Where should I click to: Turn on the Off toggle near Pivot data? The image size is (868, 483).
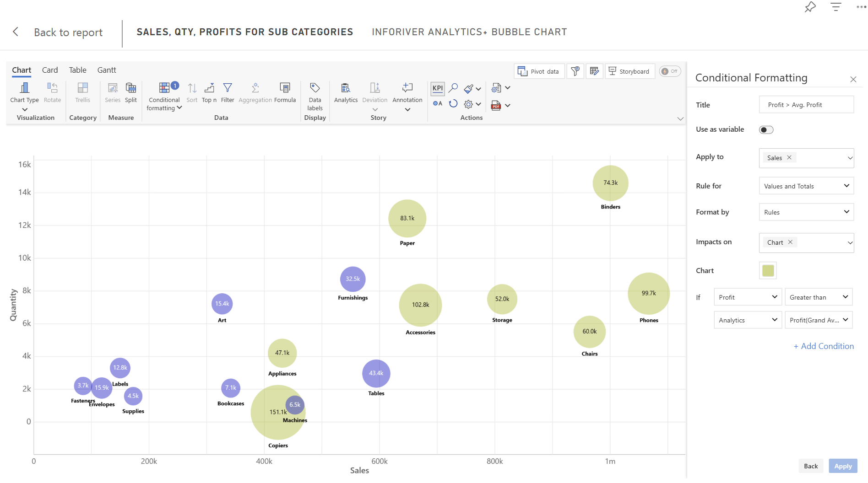pyautogui.click(x=670, y=71)
